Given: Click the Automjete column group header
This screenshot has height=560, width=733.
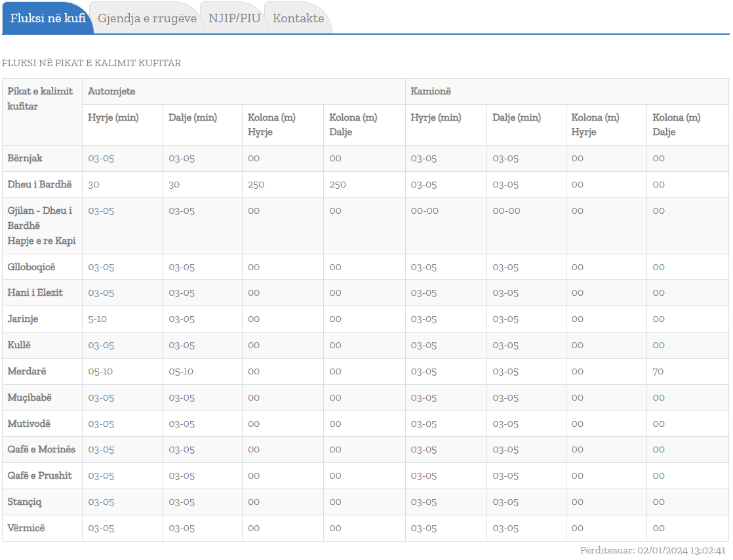Looking at the screenshot, I should (x=112, y=92).
